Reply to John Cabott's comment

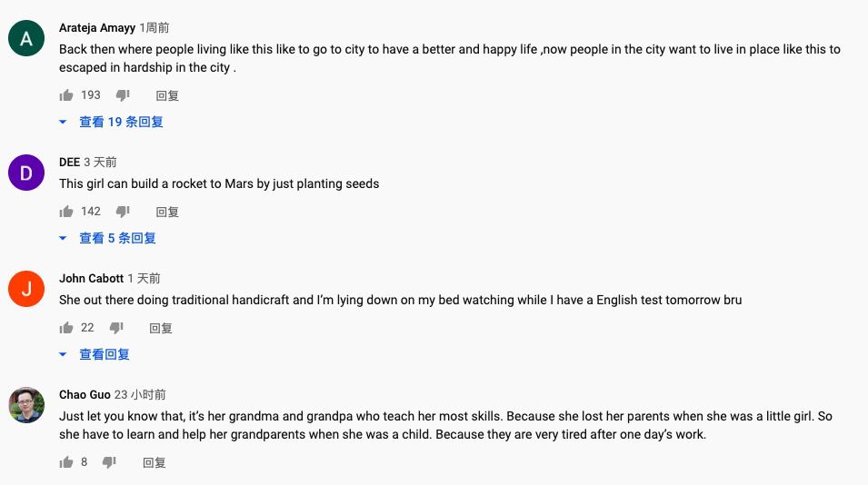161,328
